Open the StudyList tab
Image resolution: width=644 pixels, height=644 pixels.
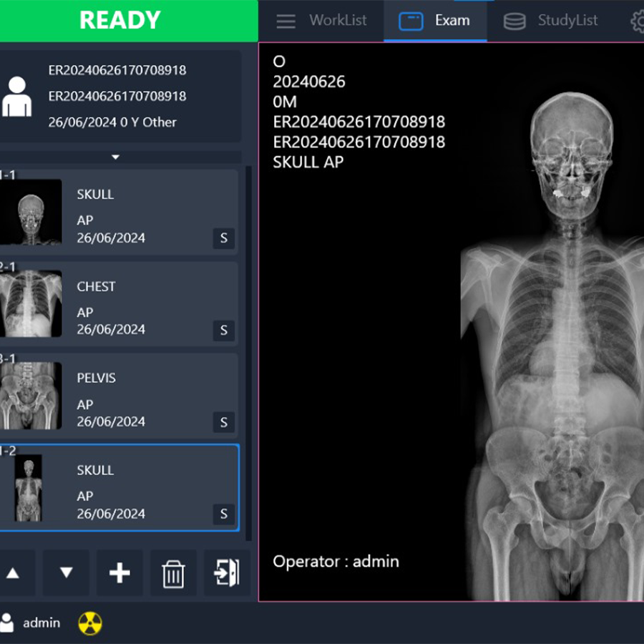[550, 21]
